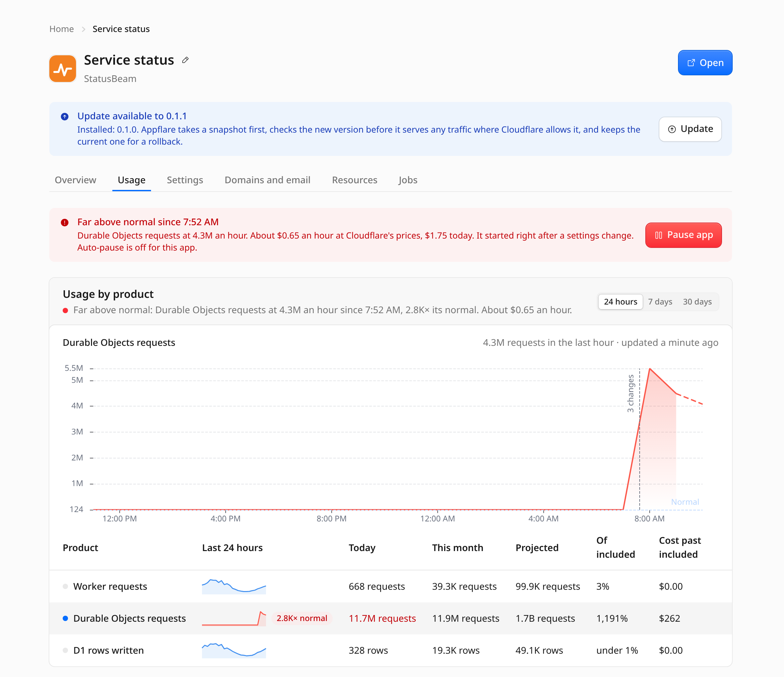This screenshot has width=784, height=677.
Task: Switch to the Resources tab
Action: [x=355, y=180]
